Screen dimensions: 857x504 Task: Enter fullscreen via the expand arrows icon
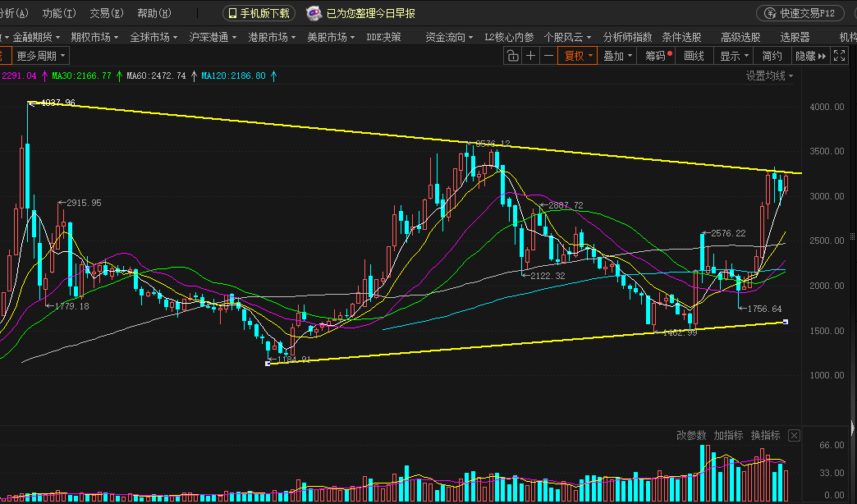click(x=840, y=56)
